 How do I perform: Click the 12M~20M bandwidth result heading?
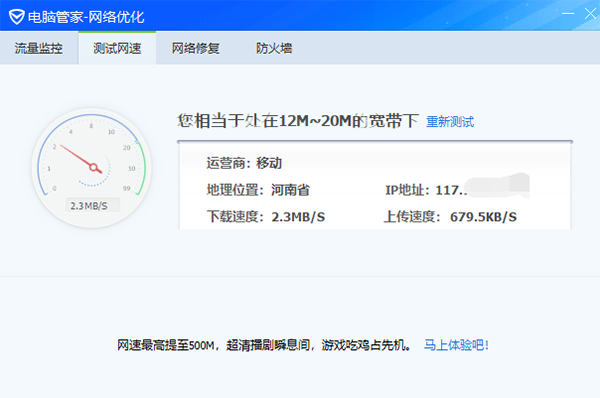pos(298,121)
